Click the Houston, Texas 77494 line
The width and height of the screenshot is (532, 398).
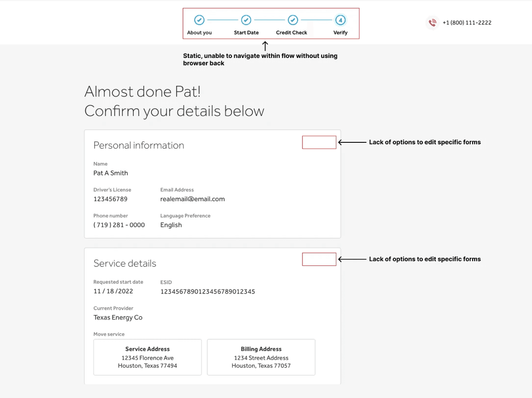point(148,366)
